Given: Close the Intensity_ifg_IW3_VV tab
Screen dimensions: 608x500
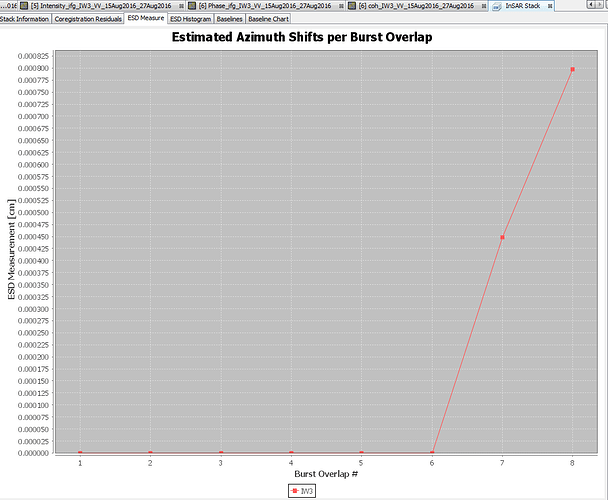Looking at the screenshot, I should click(181, 6).
